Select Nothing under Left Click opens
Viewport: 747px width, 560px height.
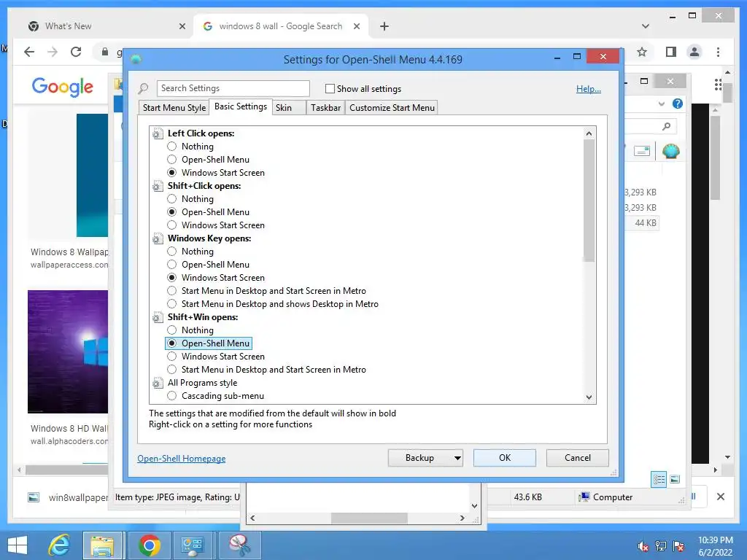coord(172,146)
